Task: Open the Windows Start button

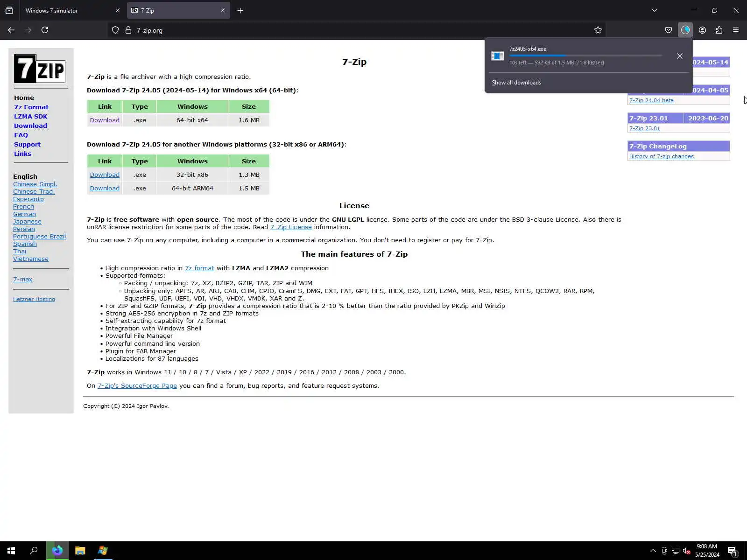Action: pos(11,551)
